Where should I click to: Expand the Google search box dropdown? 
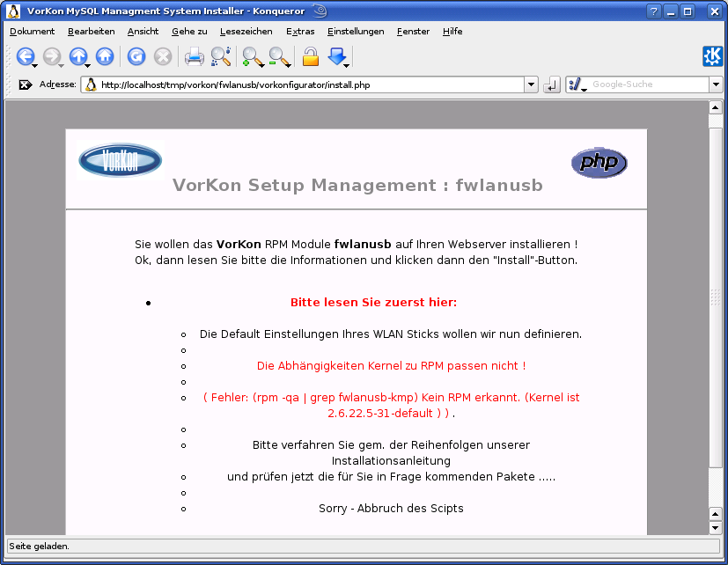(716, 84)
